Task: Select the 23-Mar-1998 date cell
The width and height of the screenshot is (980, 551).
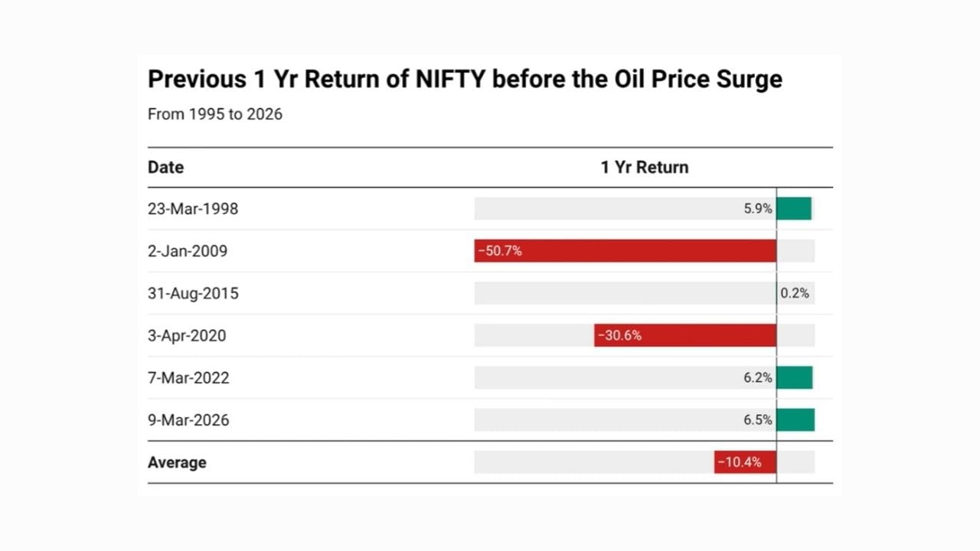Action: pyautogui.click(x=193, y=209)
